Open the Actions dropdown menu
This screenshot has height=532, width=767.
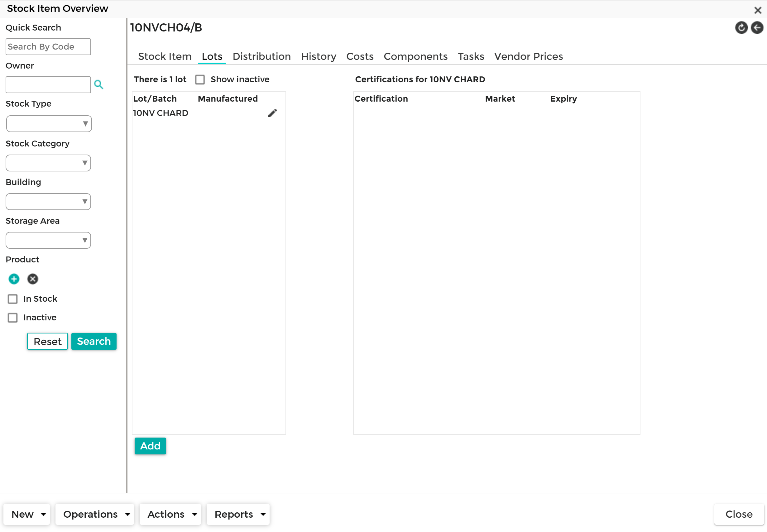170,514
